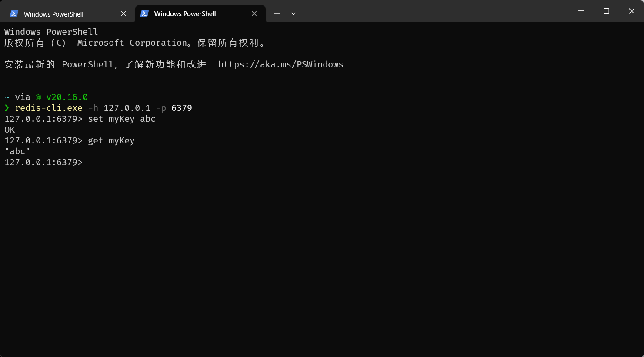Click at the active 127.0.0.1:6379 prompt

[43, 162]
